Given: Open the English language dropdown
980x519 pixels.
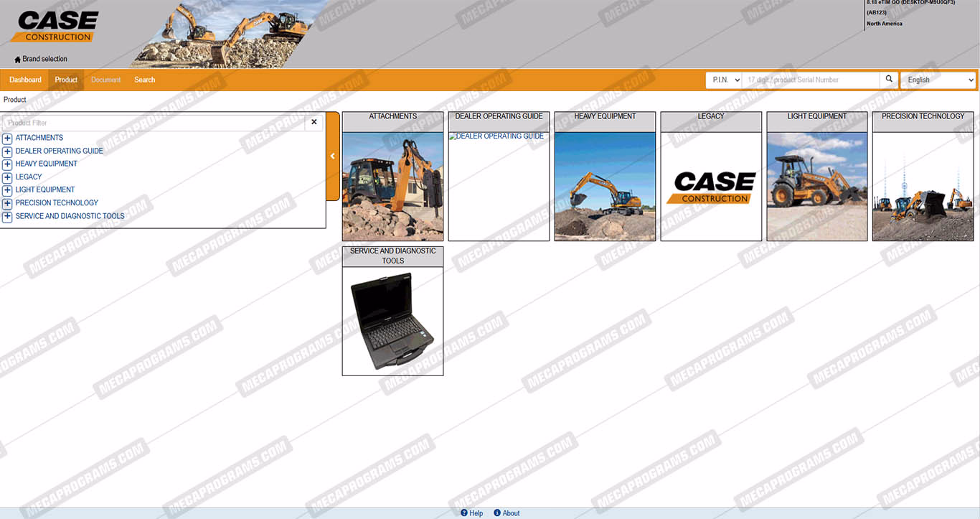Looking at the screenshot, I should pyautogui.click(x=938, y=80).
